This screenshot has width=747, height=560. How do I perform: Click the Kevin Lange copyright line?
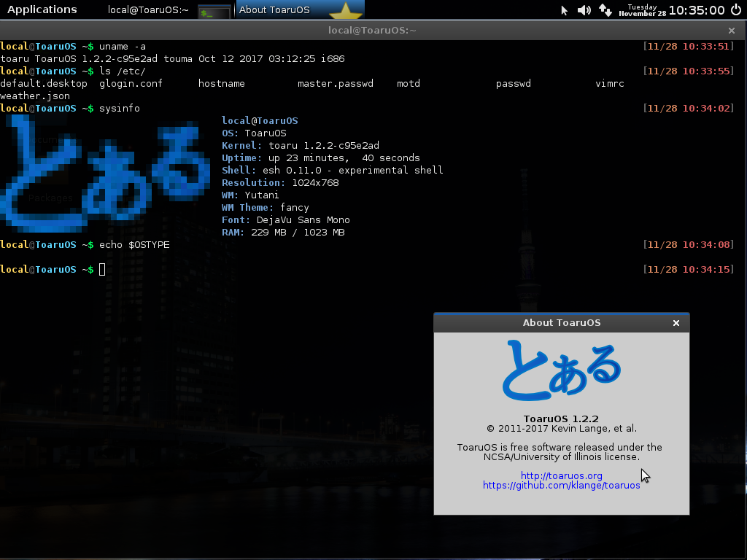(x=561, y=428)
